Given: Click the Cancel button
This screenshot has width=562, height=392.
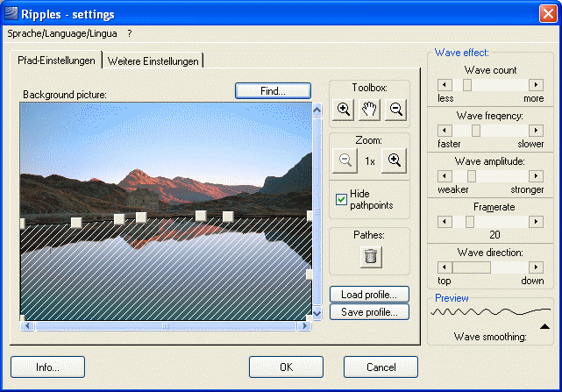Looking at the screenshot, I should click(x=381, y=367).
